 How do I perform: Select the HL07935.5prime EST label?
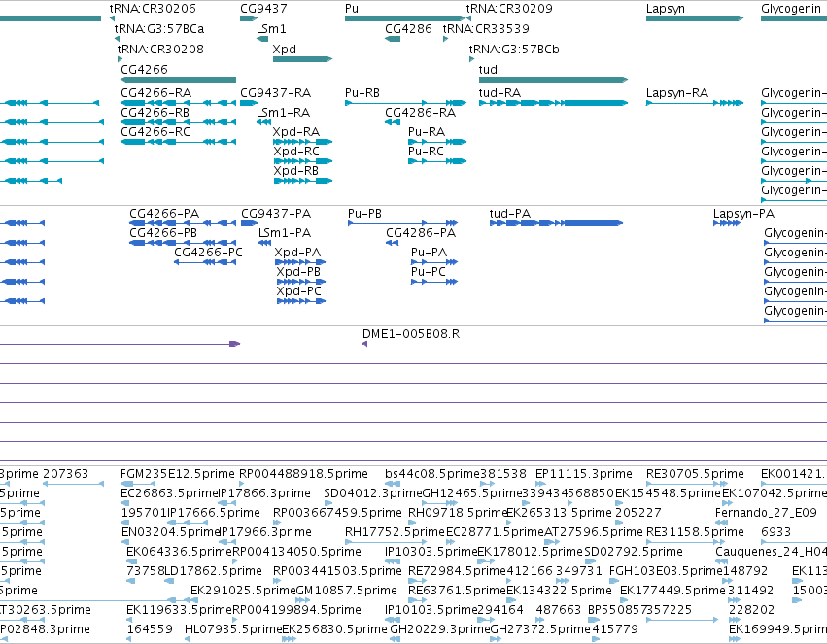[233, 629]
